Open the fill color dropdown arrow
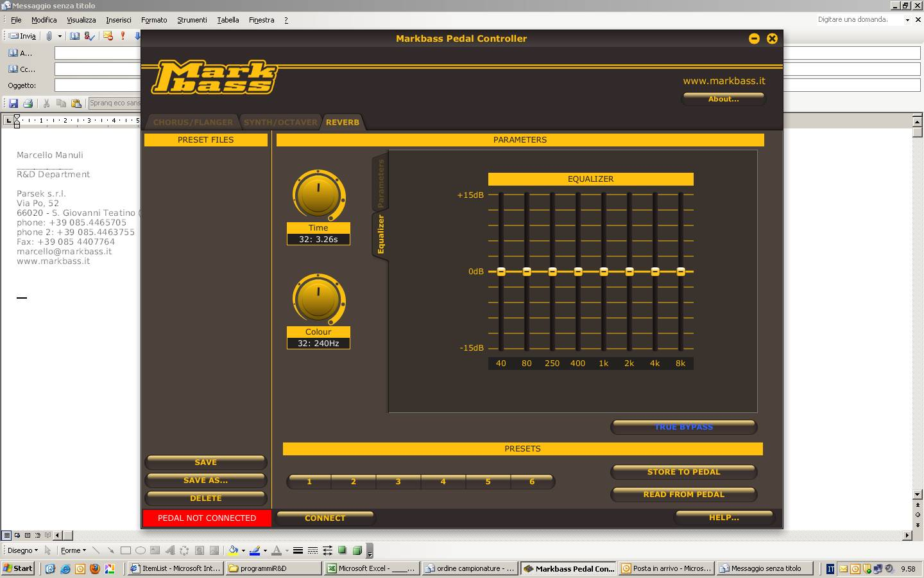Viewport: 924px width, 578px height. click(x=243, y=550)
